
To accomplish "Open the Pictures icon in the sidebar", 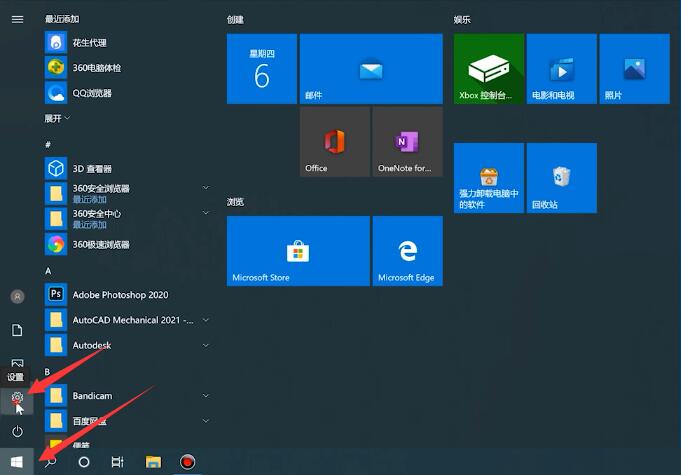I will 17,363.
